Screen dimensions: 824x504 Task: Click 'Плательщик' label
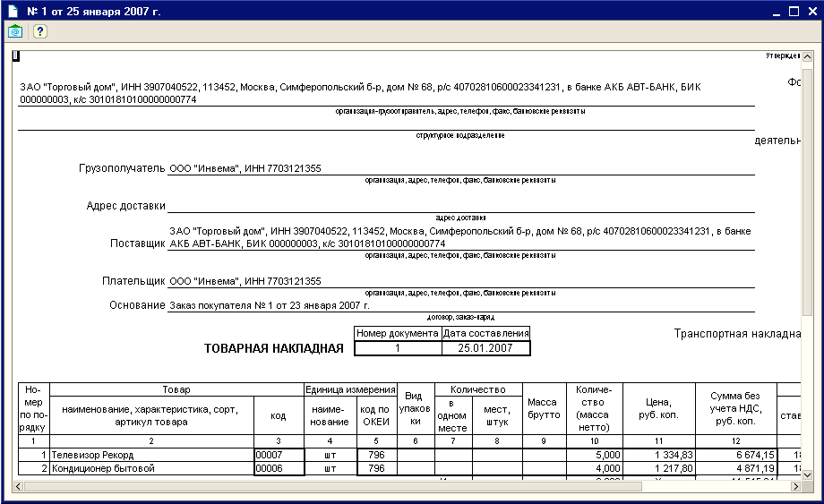(133, 281)
